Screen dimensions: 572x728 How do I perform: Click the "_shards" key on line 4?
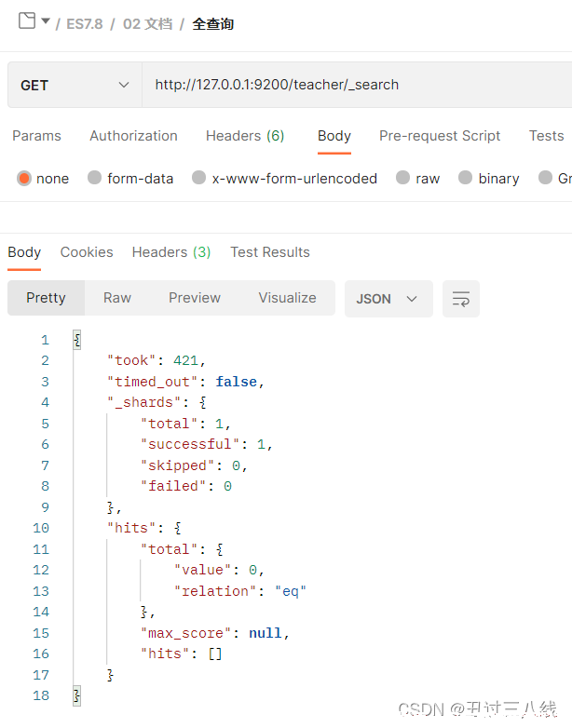143,402
